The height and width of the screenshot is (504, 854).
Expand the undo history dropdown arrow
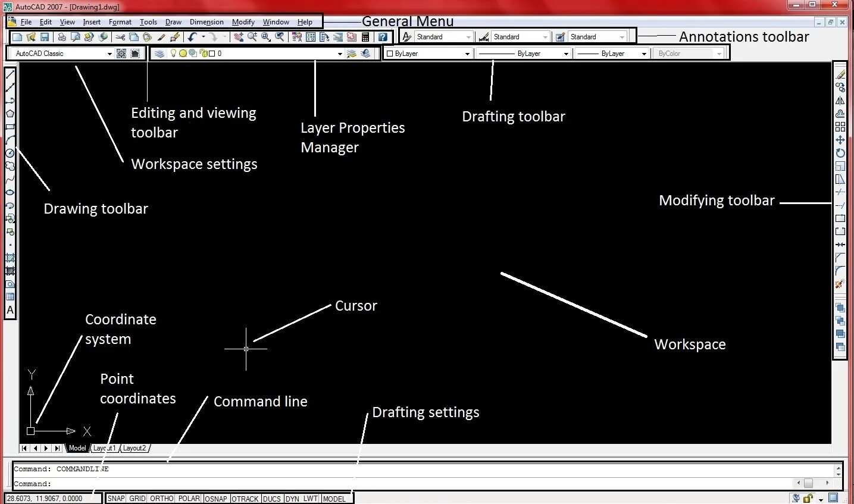(204, 37)
